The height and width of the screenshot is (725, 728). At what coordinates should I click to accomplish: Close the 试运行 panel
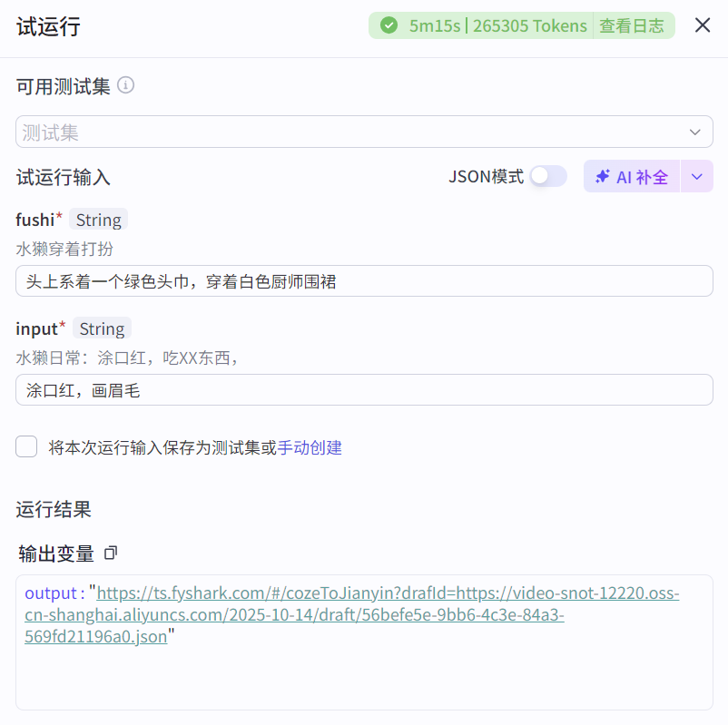tap(703, 24)
